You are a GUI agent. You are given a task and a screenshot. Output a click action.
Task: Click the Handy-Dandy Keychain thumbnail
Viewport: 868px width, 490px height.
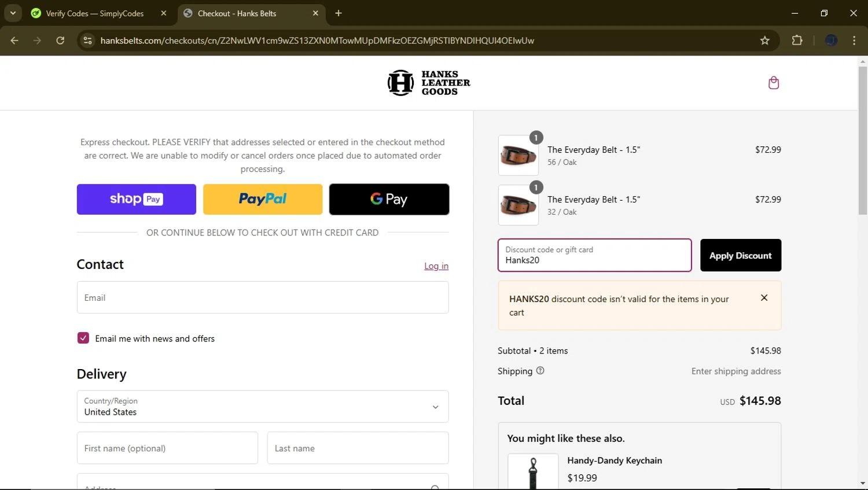pos(533,471)
